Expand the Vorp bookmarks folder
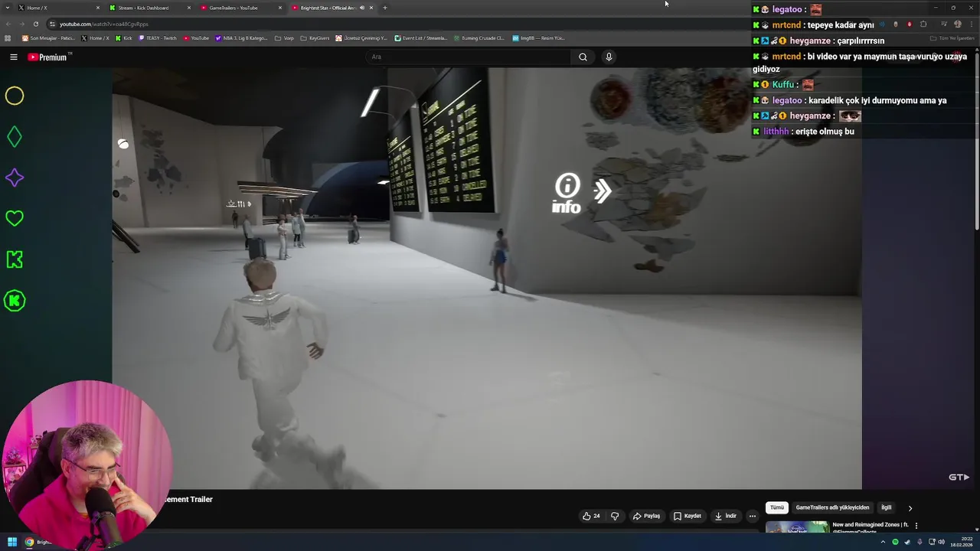Viewport: 980px width, 551px height. (284, 37)
